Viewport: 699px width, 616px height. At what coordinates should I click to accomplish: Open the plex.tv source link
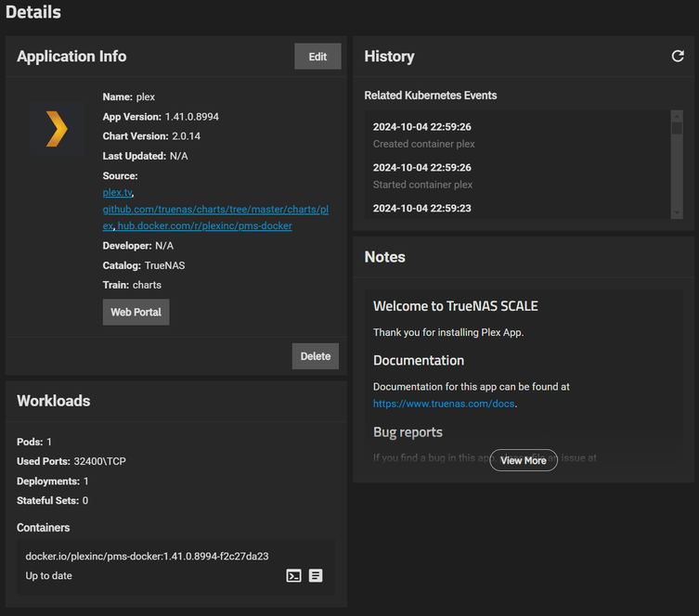pyautogui.click(x=117, y=193)
